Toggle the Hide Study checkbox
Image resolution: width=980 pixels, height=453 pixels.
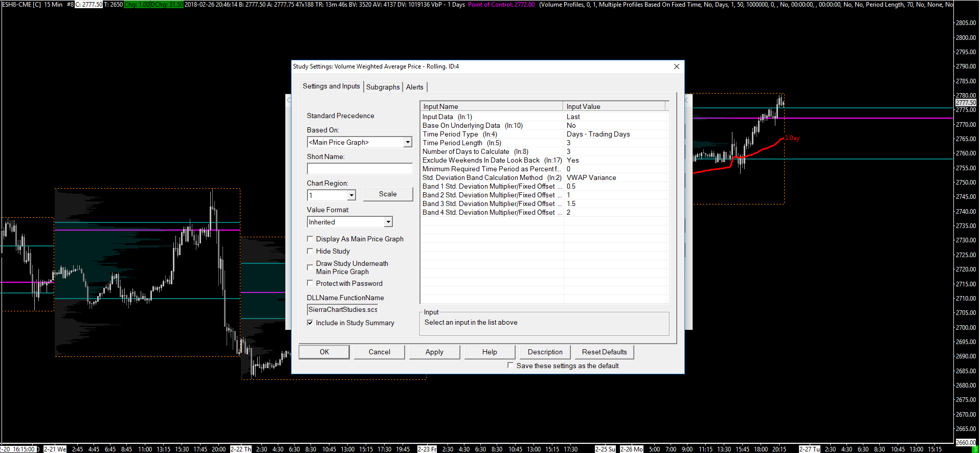tap(310, 251)
